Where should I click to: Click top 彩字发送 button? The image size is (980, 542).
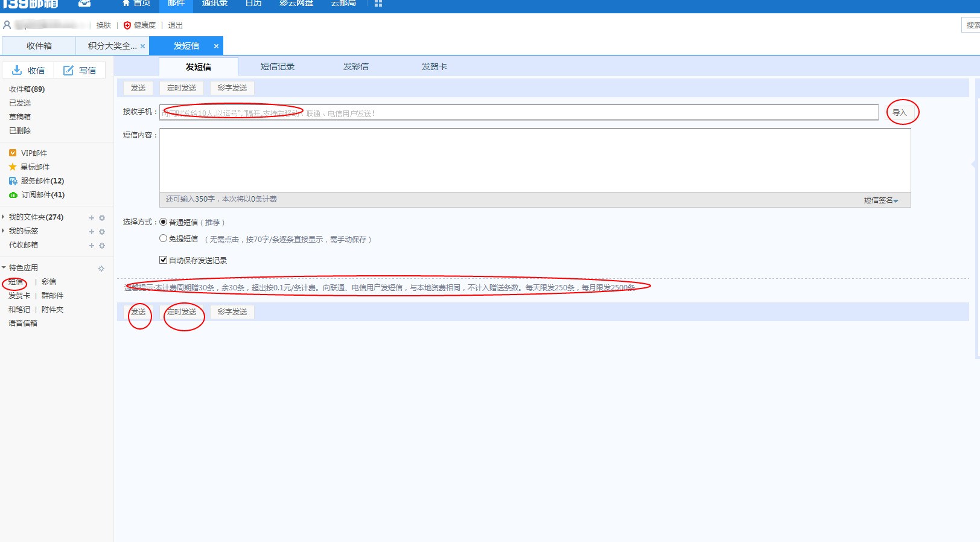pos(232,88)
